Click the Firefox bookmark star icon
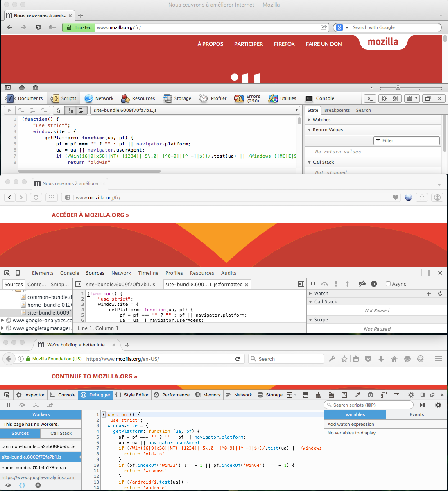This screenshot has height=491, width=448. pyautogui.click(x=344, y=359)
